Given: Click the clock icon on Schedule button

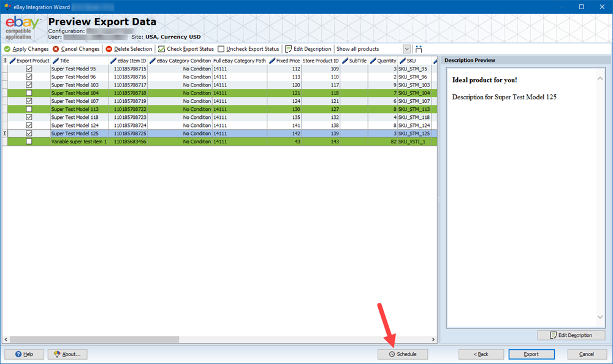Looking at the screenshot, I should (392, 354).
